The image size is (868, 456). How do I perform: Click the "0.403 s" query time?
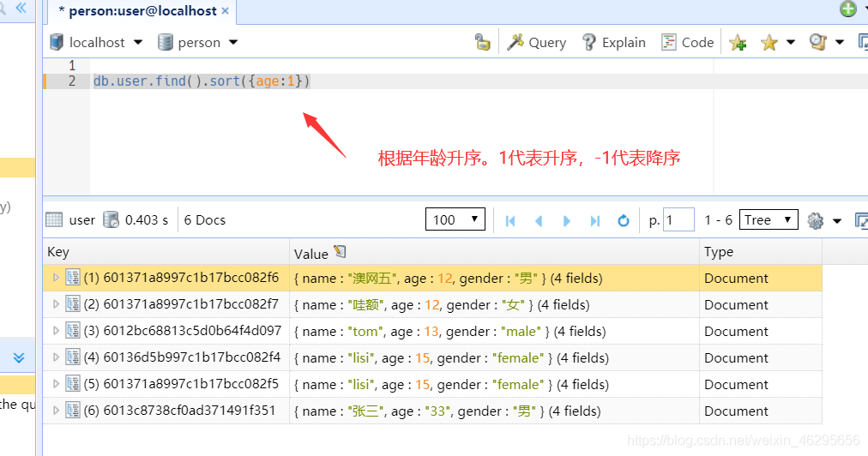147,219
